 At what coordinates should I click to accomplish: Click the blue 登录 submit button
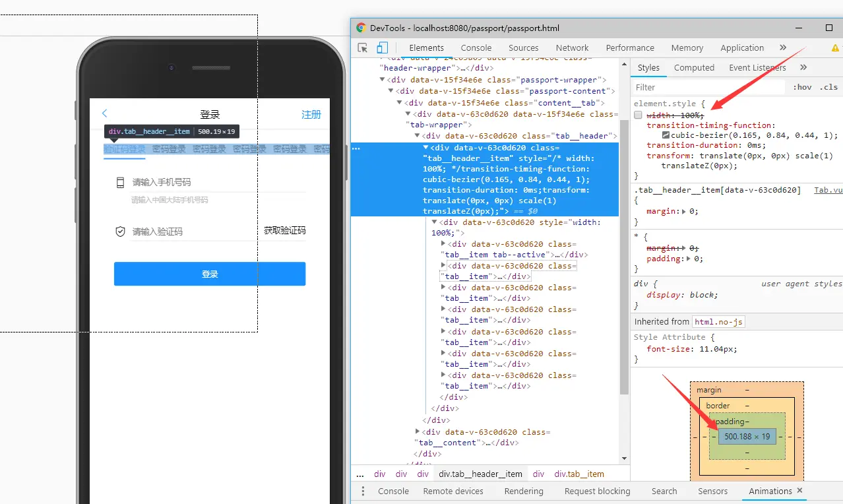tap(210, 274)
